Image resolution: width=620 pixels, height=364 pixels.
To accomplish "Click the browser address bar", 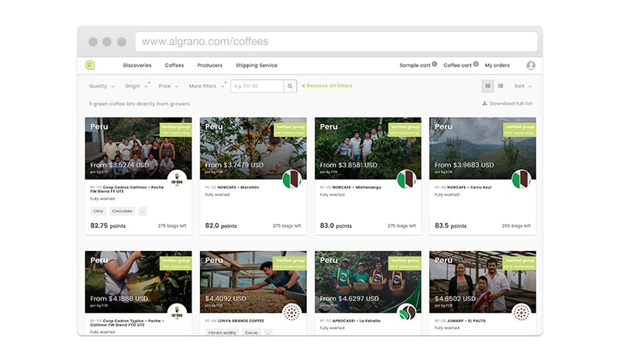I will point(336,42).
